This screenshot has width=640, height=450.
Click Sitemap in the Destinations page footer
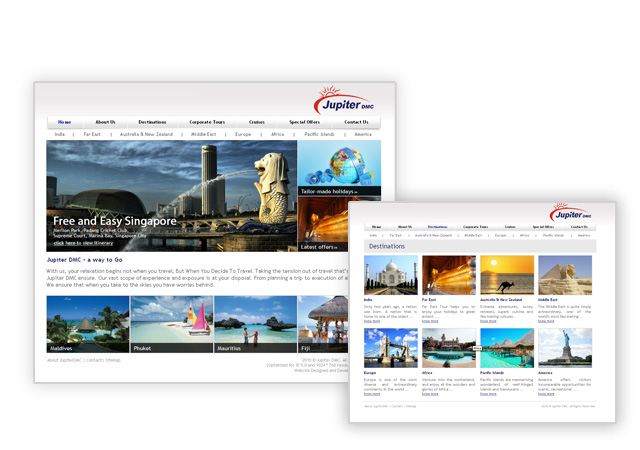(411, 406)
